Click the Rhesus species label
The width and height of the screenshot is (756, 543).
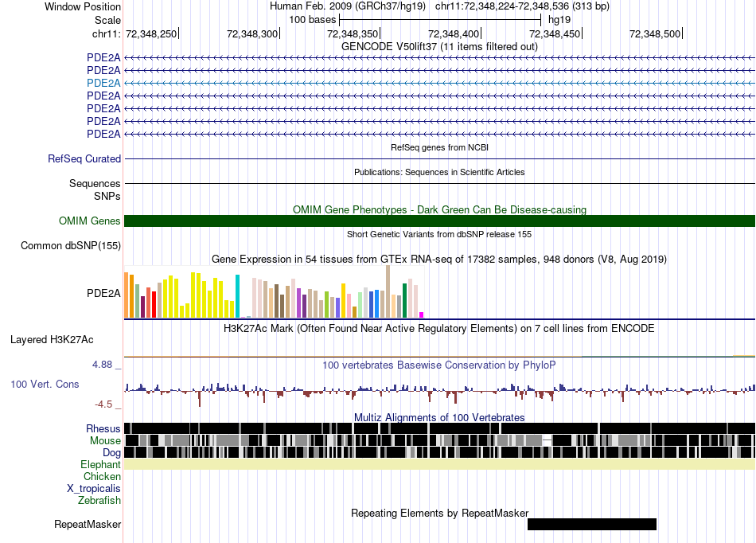point(103,428)
